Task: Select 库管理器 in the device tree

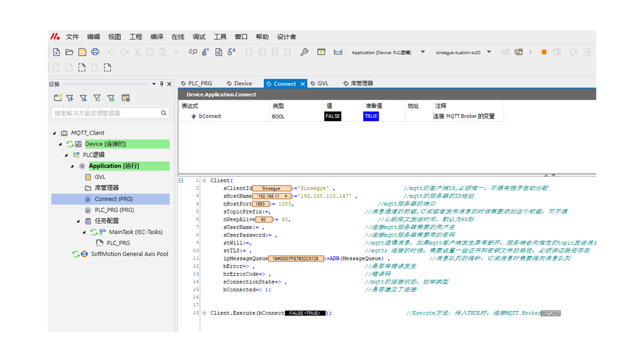Action: pyautogui.click(x=107, y=188)
